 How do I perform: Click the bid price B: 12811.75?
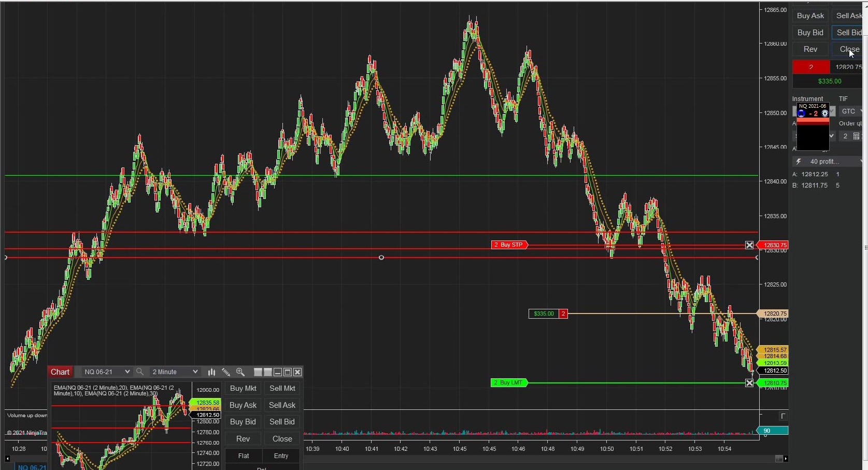[810, 186]
